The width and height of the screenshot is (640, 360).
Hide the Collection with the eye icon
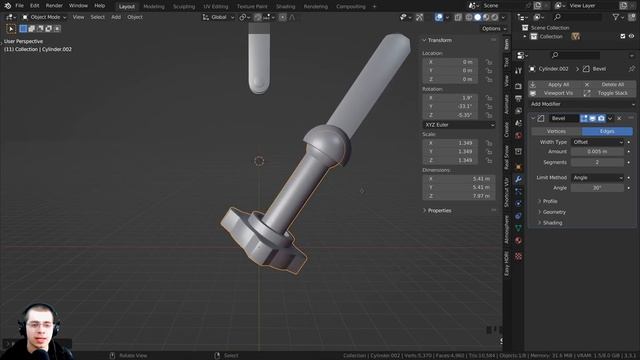631,36
